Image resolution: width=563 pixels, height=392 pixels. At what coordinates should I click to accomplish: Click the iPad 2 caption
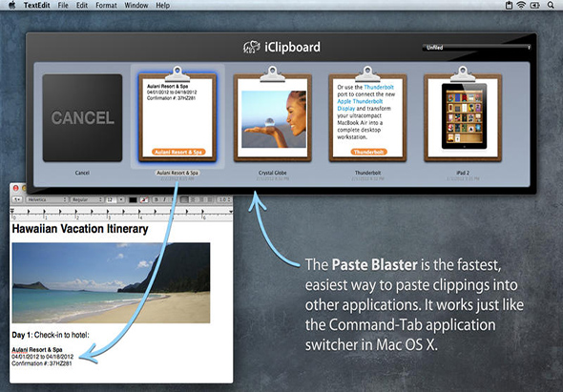pyautogui.click(x=463, y=173)
